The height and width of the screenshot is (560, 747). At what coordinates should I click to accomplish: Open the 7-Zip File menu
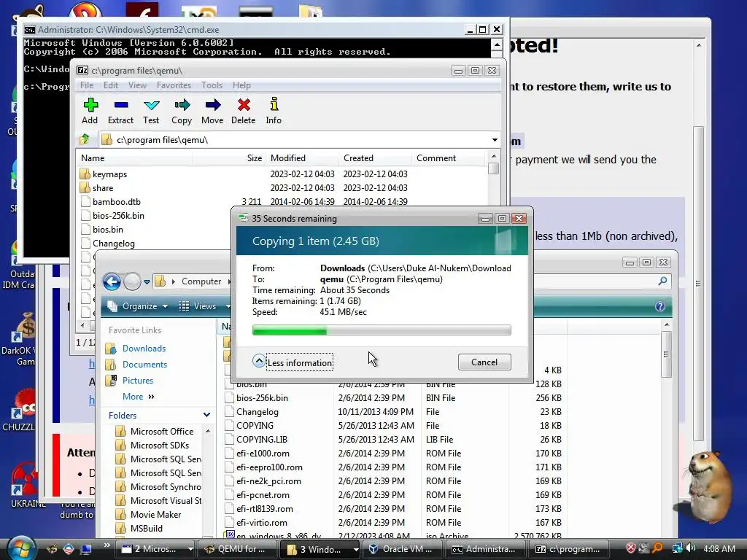coord(87,85)
